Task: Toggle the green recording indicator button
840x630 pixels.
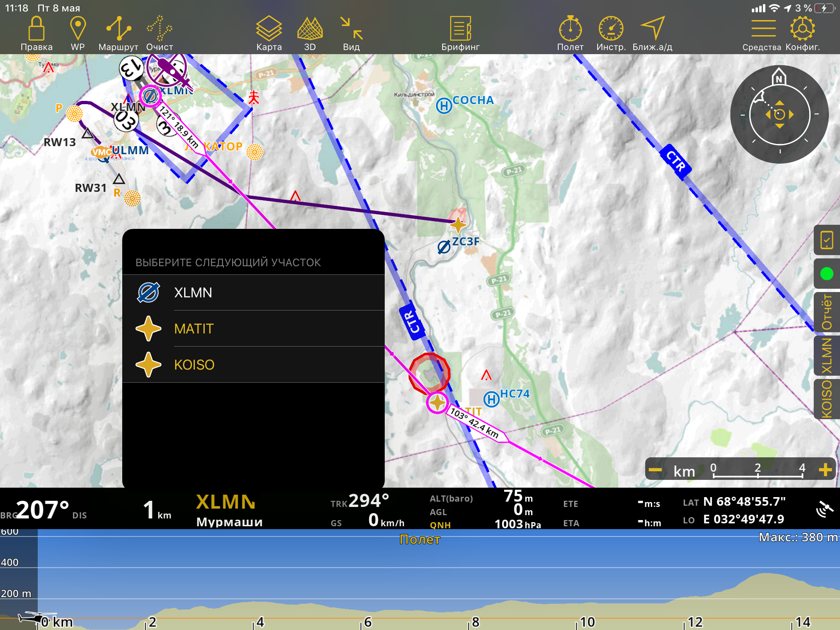Action: 826,274
